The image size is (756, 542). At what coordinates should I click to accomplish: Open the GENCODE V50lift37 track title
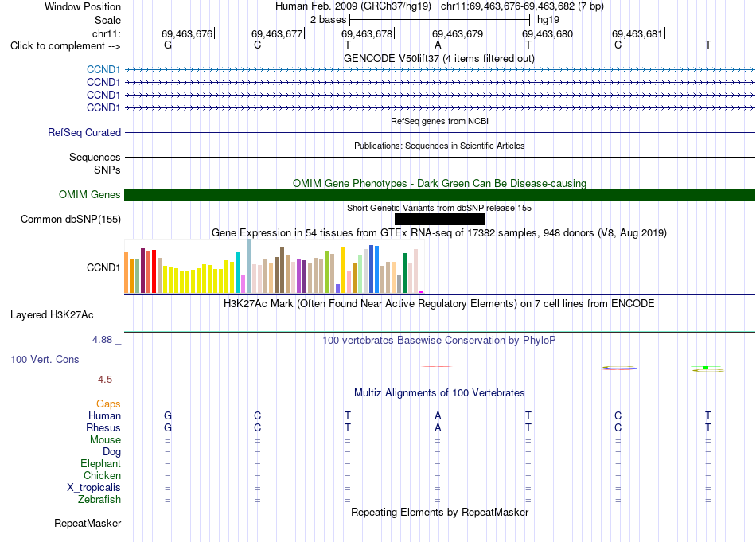(438, 58)
